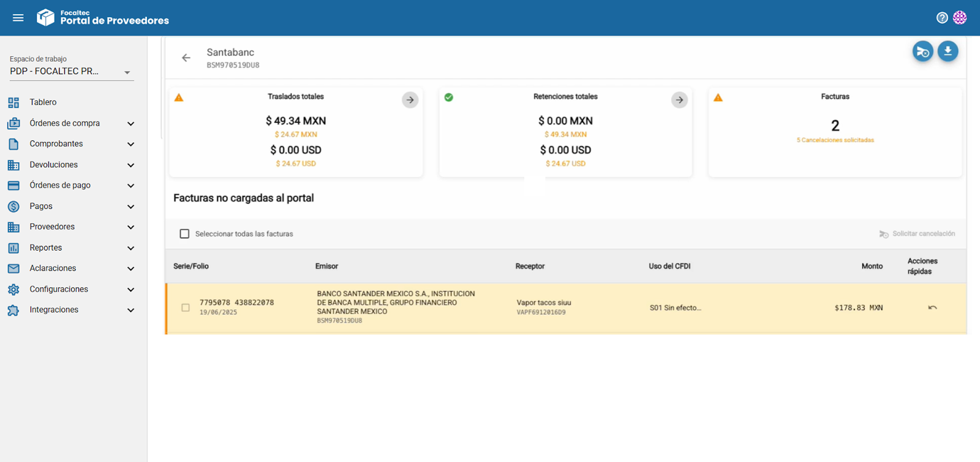Click the green check on Retenciones totales
This screenshot has height=462, width=980.
pos(448,97)
